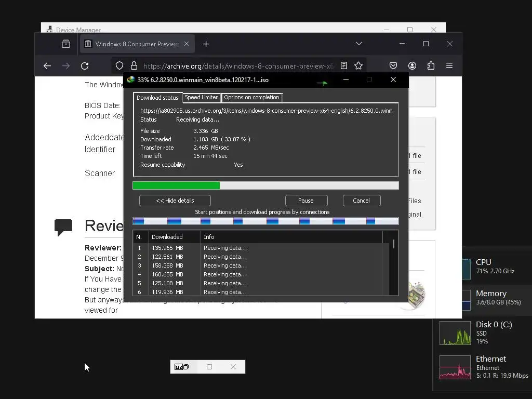Open the Firefox account icon
The image size is (532, 399).
coord(412,65)
